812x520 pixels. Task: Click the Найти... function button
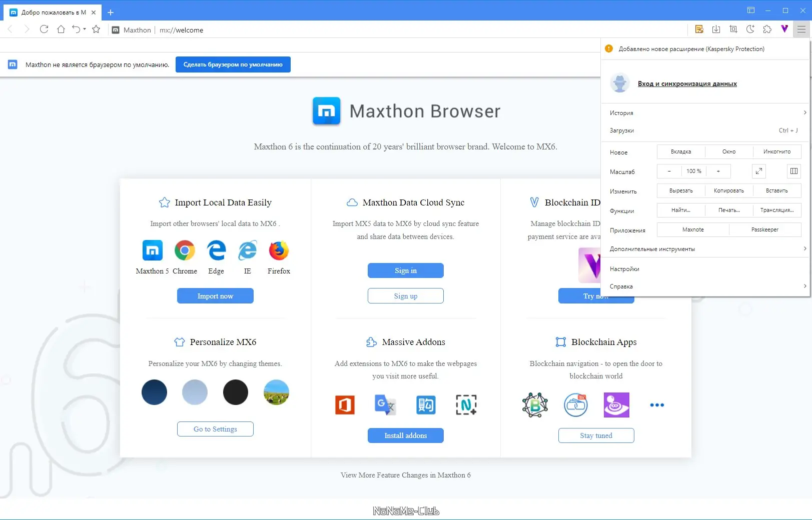[x=681, y=210]
